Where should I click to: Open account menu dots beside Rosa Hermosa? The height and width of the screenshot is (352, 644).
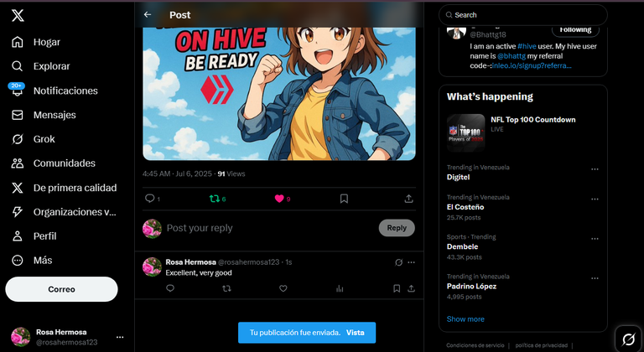pyautogui.click(x=120, y=337)
